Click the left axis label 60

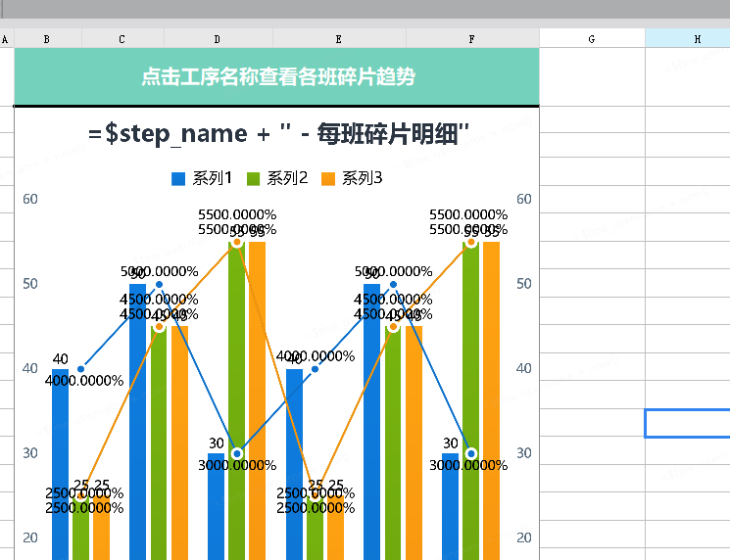pos(30,199)
